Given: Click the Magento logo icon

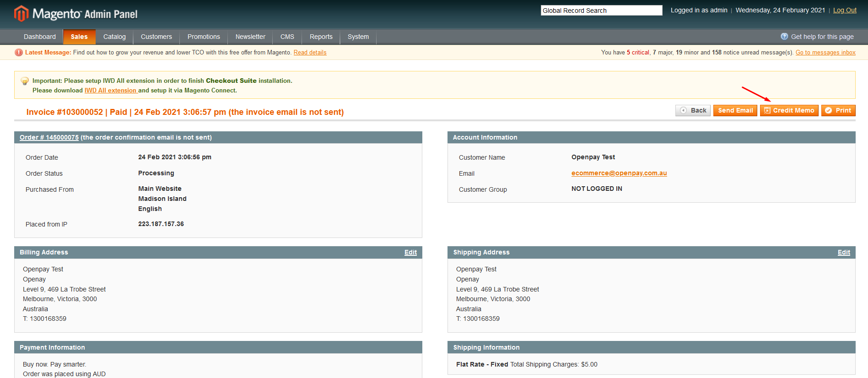Looking at the screenshot, I should 21,14.
